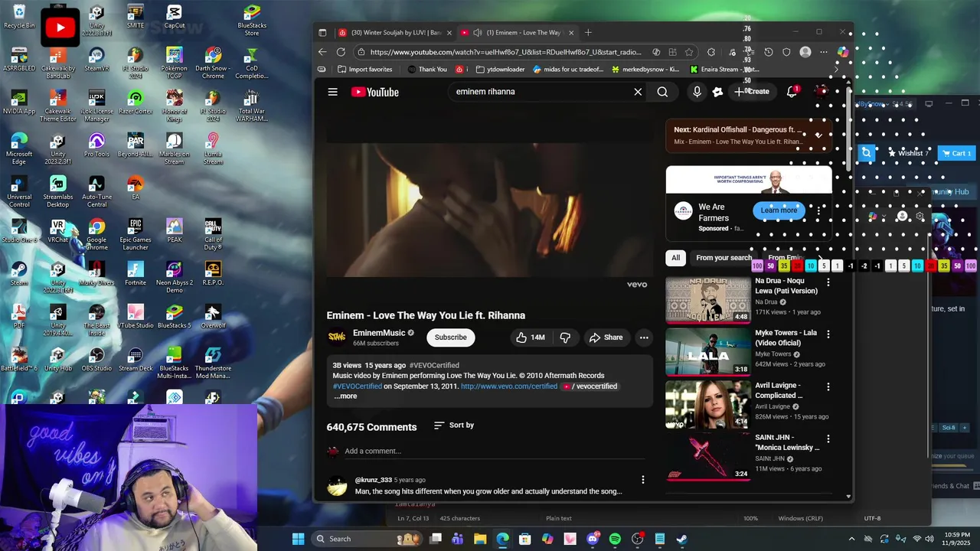This screenshot has width=980, height=551.
Task: Open Steam from the taskbar
Action: pos(682,539)
